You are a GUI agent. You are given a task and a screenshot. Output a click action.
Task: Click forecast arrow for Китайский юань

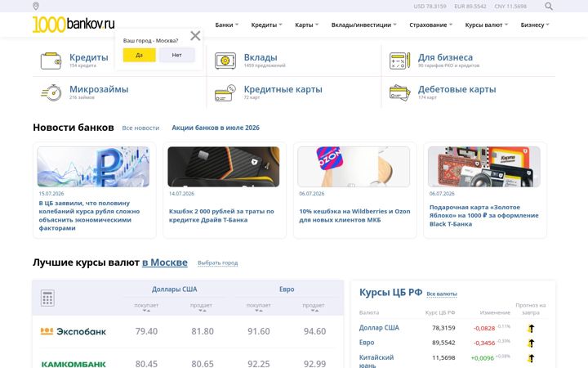click(x=531, y=358)
